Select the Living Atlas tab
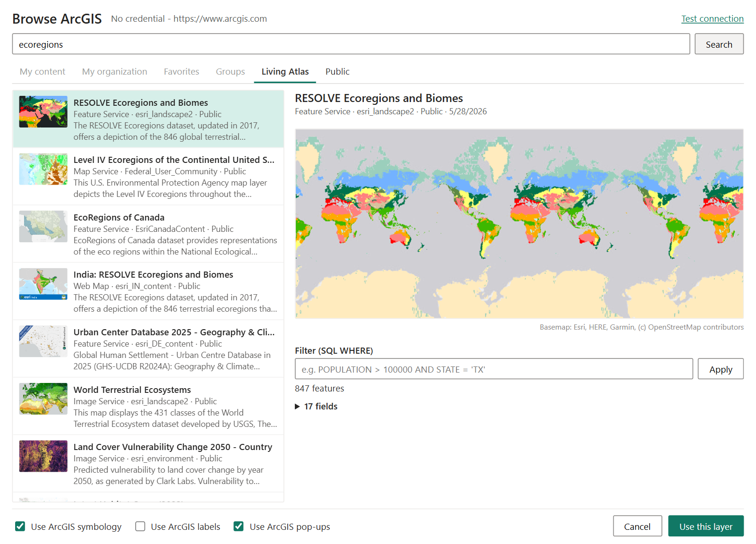The width and height of the screenshot is (756, 544). click(x=285, y=72)
